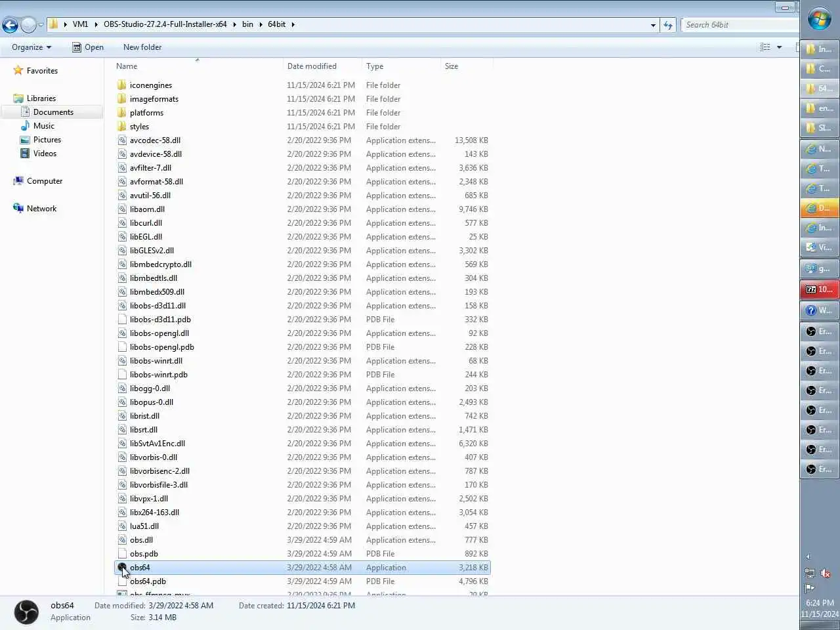Select the platforms folder icon
The width and height of the screenshot is (840, 630).
(122, 113)
